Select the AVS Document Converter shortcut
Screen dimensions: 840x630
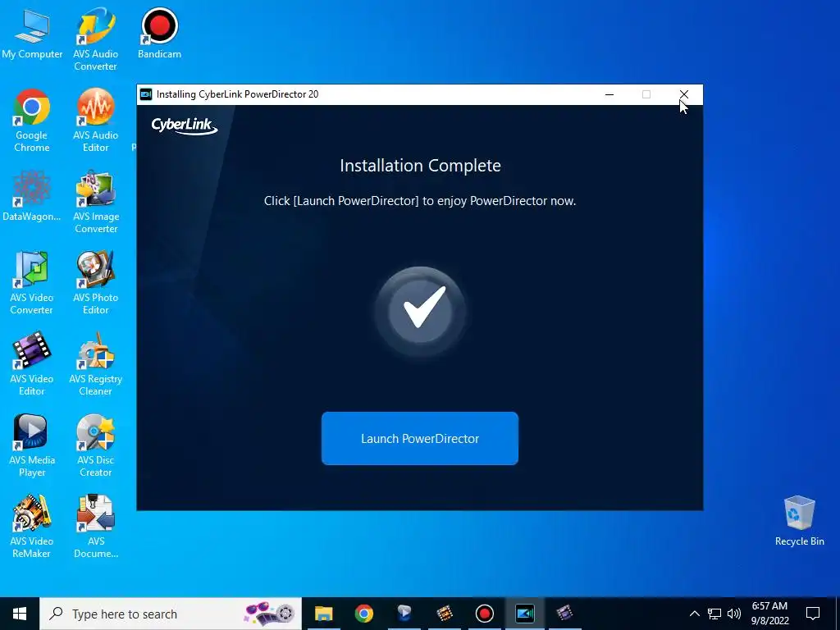(x=95, y=527)
